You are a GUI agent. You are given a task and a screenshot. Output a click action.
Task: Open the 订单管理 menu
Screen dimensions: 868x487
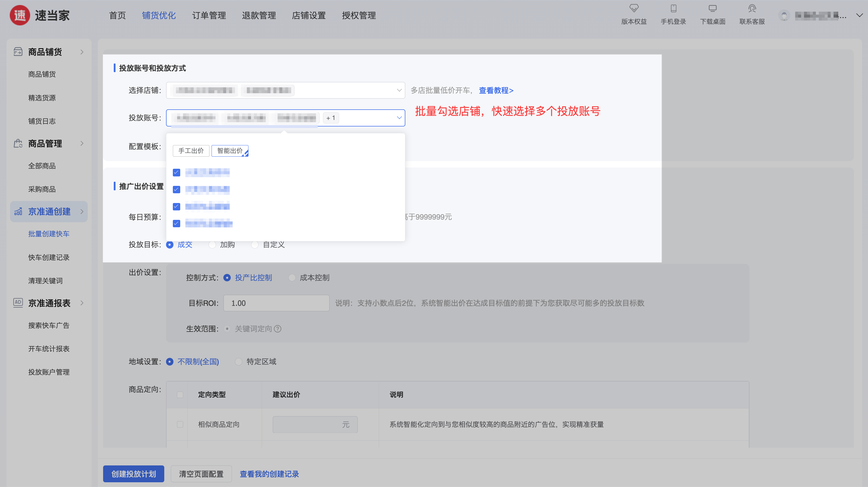pos(209,15)
